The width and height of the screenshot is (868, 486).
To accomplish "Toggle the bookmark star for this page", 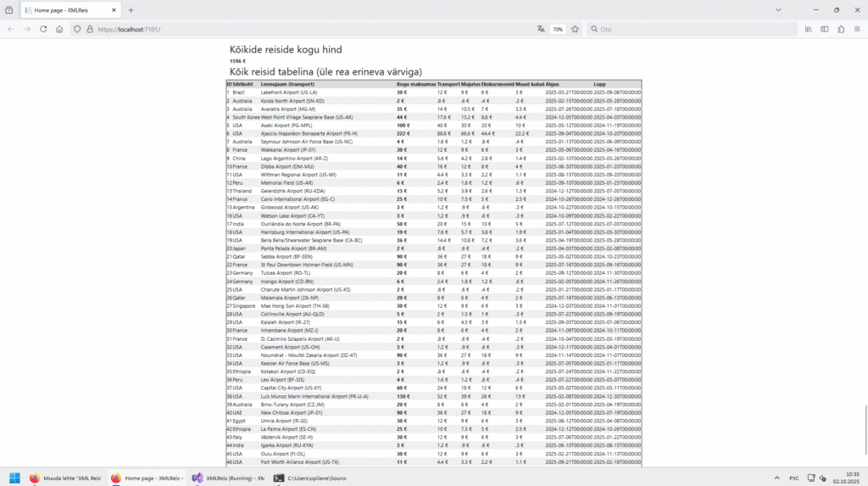I will (x=575, y=29).
